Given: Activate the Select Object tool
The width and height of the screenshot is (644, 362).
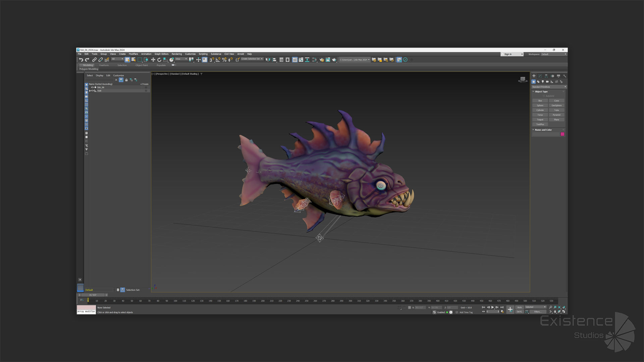Looking at the screenshot, I should pyautogui.click(x=127, y=60).
